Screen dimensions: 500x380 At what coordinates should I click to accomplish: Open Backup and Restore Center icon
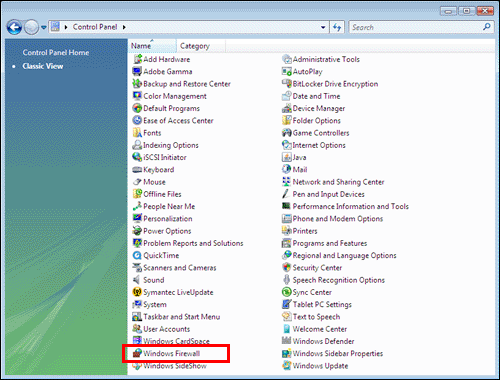click(137, 84)
